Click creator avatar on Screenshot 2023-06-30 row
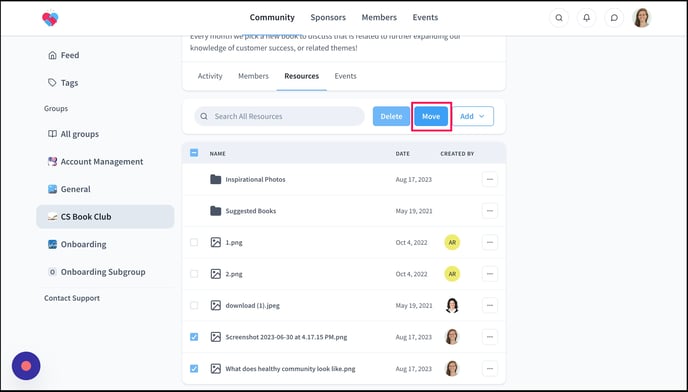This screenshot has height=392, width=688. pos(452,337)
